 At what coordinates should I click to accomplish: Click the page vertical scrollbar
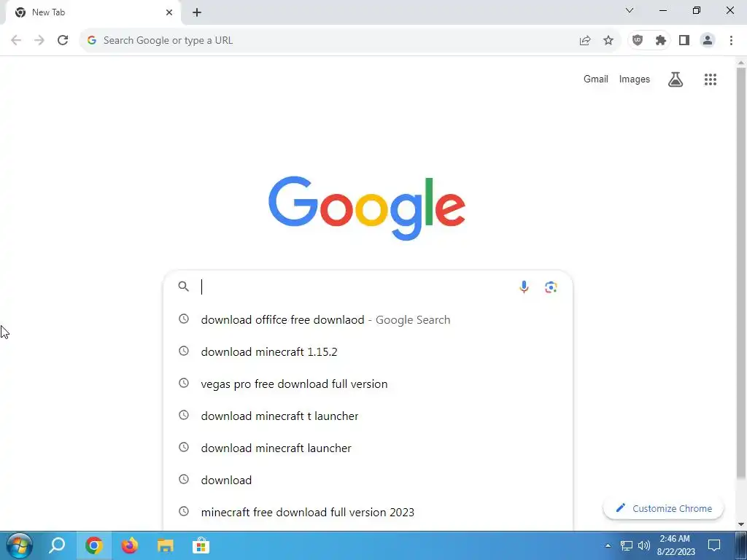point(741,271)
